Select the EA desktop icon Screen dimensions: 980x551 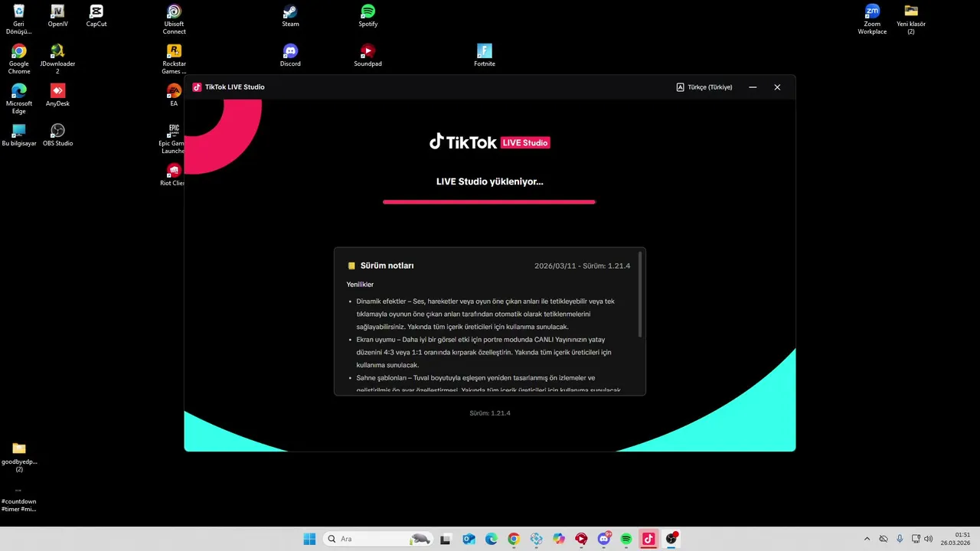coord(174,96)
